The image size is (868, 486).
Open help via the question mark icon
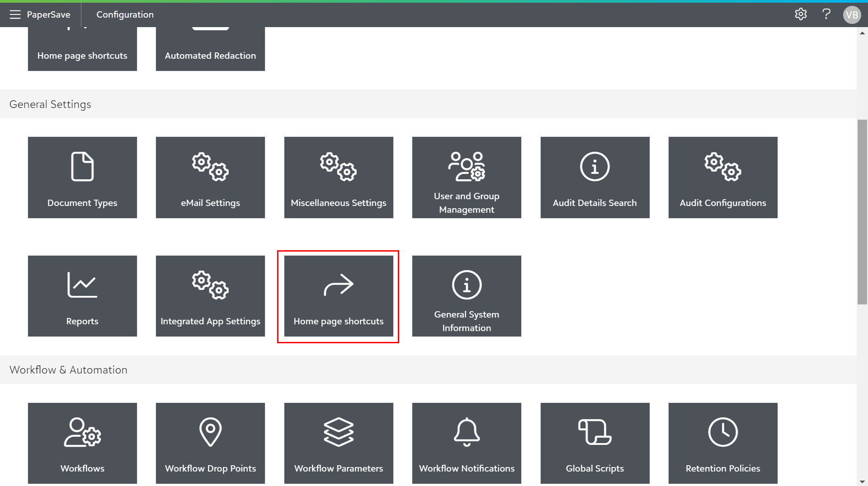826,14
